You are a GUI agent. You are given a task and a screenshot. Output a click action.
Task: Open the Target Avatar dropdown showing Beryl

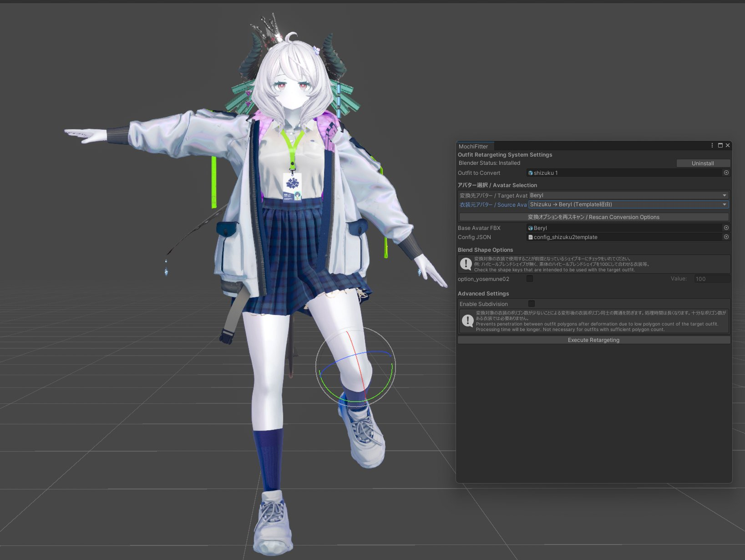click(x=628, y=195)
